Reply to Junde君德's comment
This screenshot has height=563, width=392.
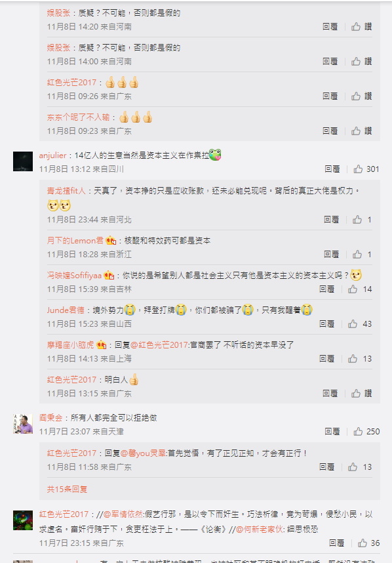pyautogui.click(x=326, y=324)
